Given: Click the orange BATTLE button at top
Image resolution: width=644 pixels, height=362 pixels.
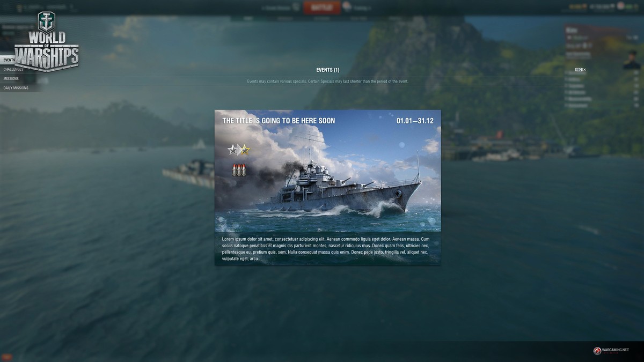Looking at the screenshot, I should pyautogui.click(x=322, y=7).
